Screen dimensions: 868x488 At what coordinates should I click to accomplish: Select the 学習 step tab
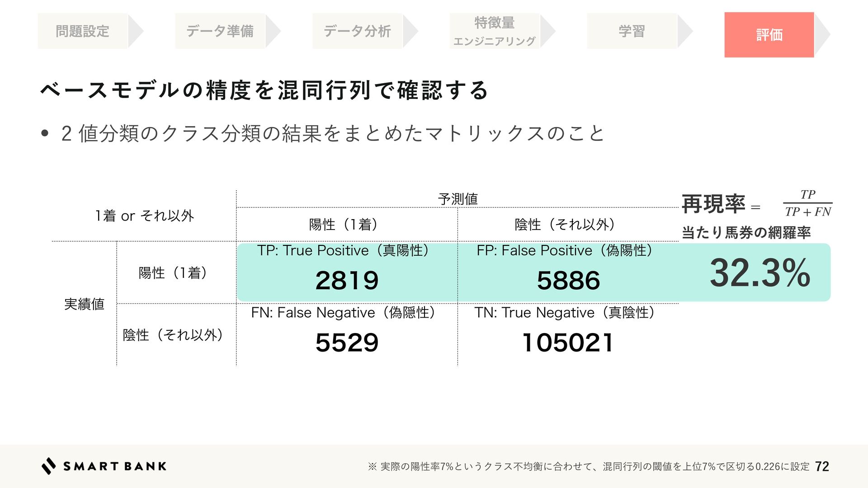(632, 31)
